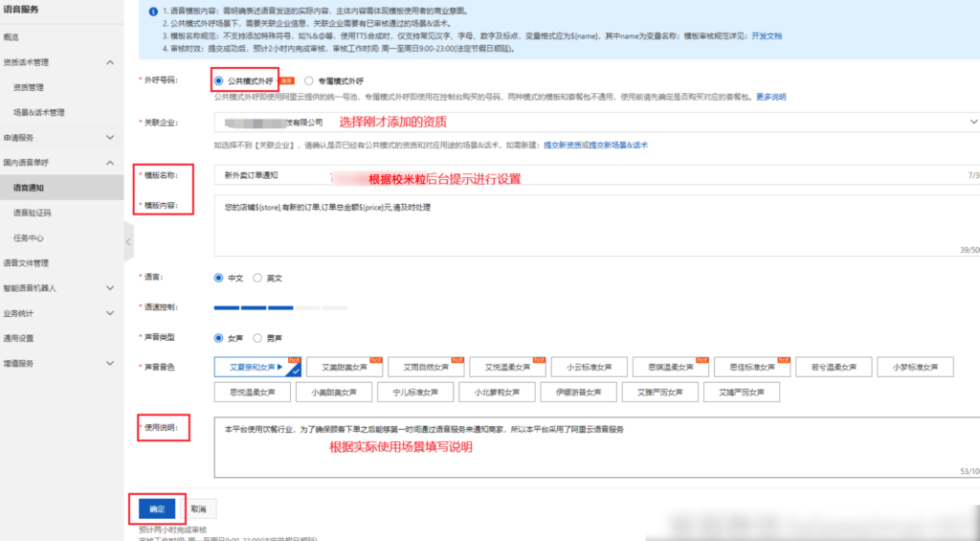
Task: Select the 艾雨自然女声 voice option
Action: 426,367
